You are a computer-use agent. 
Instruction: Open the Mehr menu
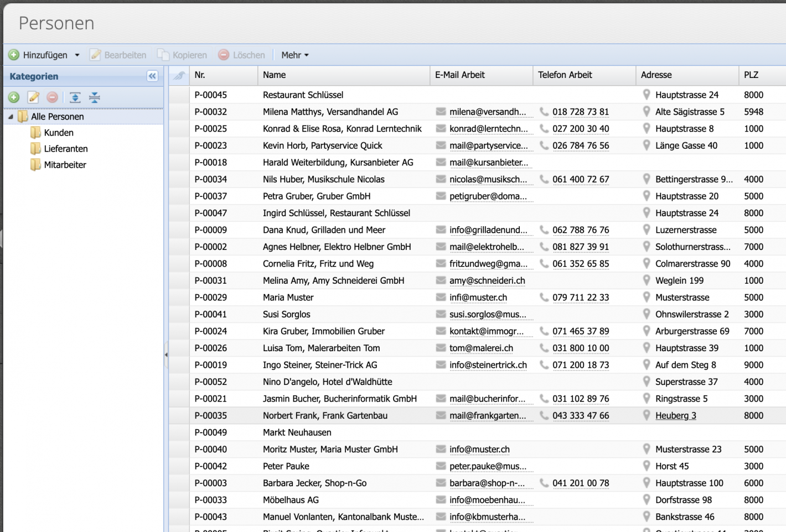click(x=294, y=55)
